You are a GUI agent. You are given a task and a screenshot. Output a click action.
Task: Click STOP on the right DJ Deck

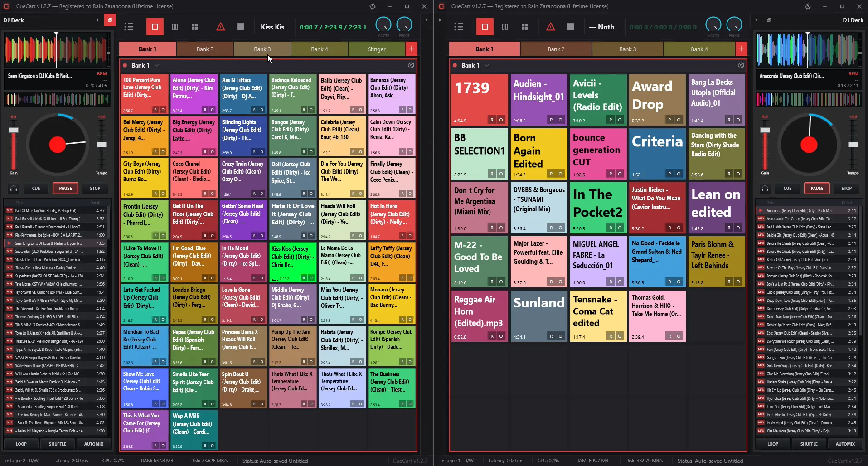pos(846,189)
